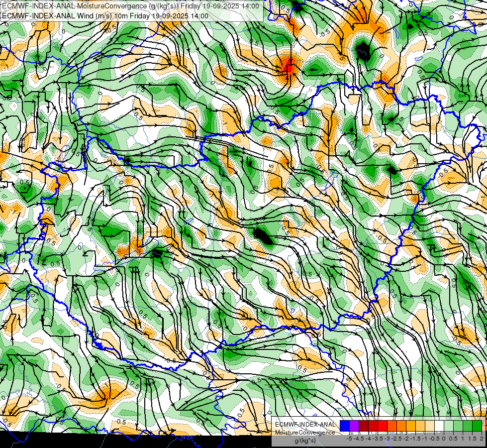The height and width of the screenshot is (448, 487).
Task: Click the g/(kg*s) unit label in legend
Action: [305, 441]
